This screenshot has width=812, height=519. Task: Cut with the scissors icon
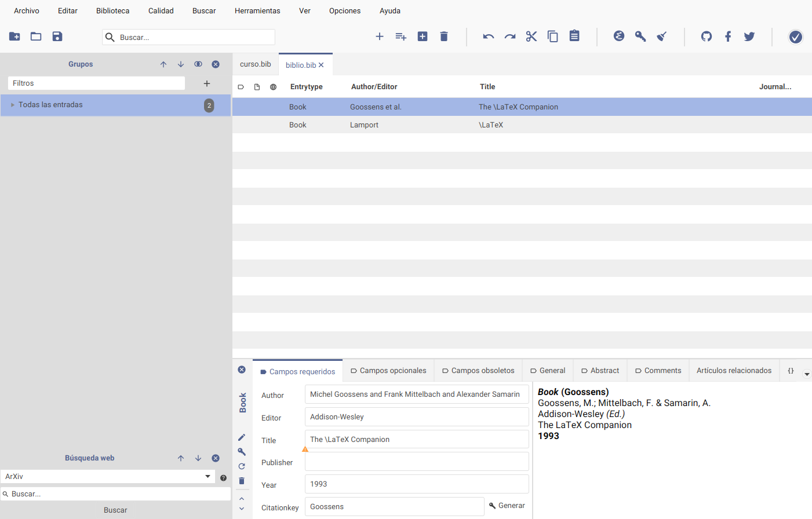531,36
